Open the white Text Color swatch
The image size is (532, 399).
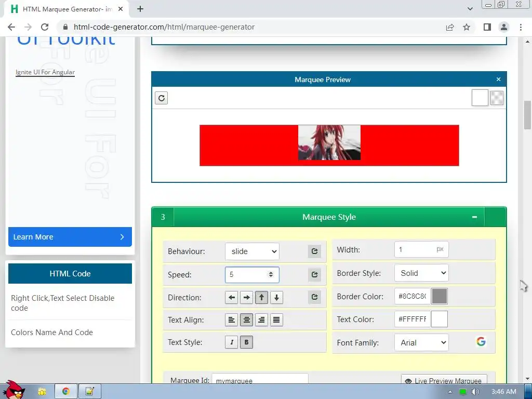[x=440, y=320]
